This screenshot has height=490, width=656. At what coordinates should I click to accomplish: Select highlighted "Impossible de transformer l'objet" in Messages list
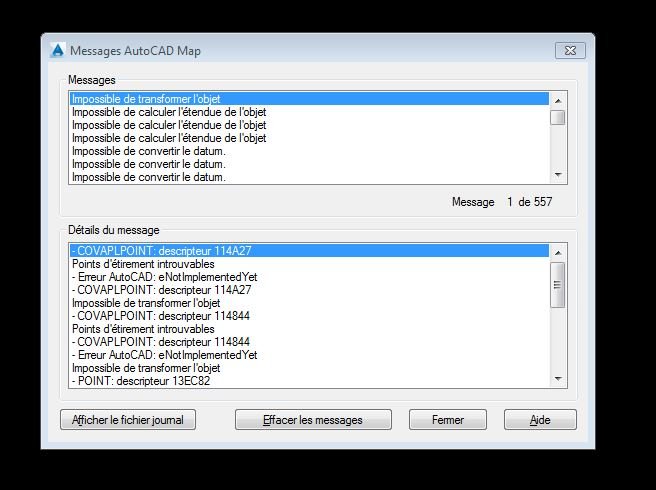tap(310, 99)
